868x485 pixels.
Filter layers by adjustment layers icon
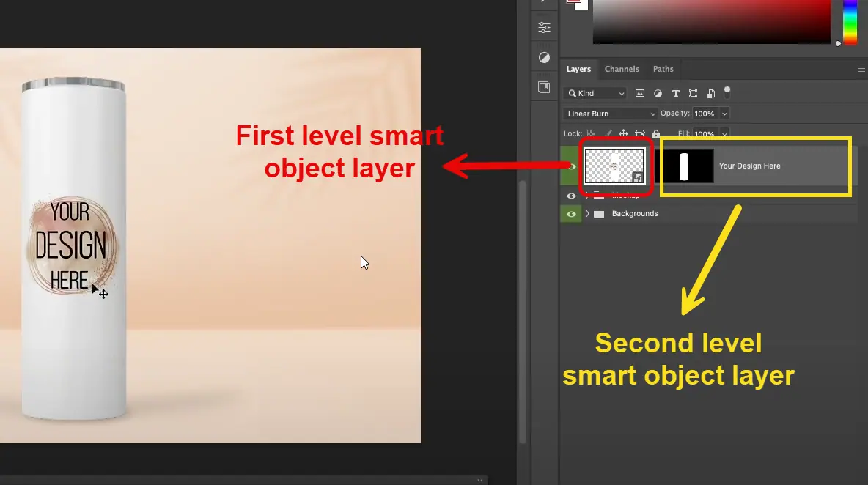[658, 94]
